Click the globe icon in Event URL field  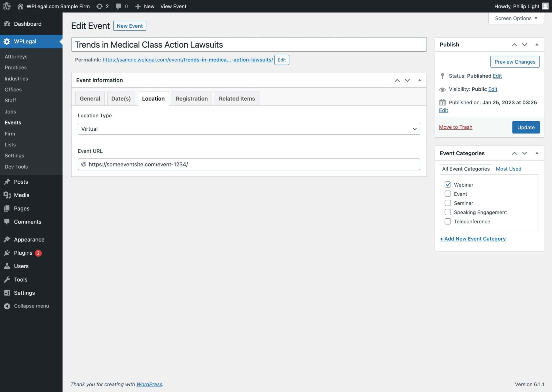(84, 164)
